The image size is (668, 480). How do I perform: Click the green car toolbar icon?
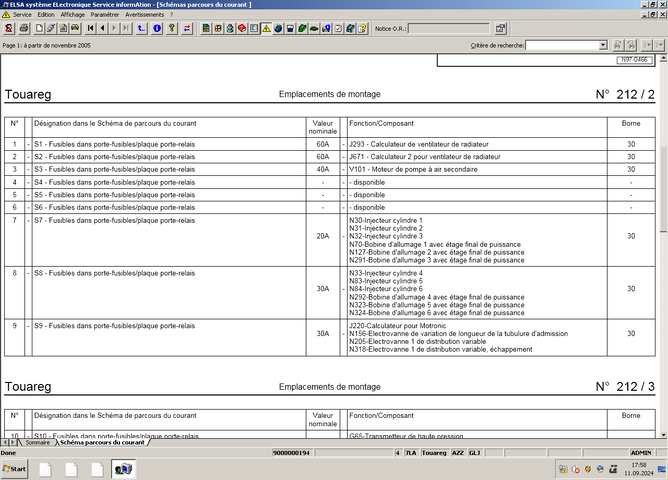(314, 29)
